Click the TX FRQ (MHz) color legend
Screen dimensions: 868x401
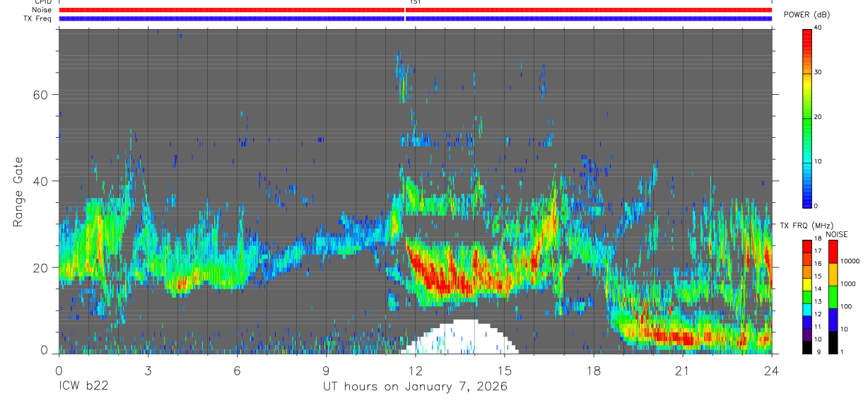[x=807, y=296]
